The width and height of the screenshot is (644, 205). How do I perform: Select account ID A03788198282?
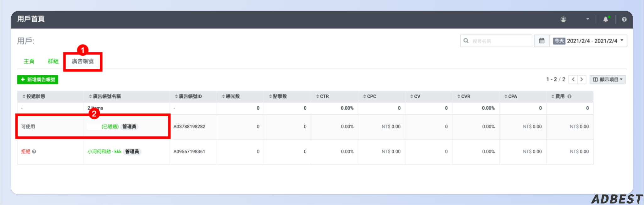click(189, 127)
